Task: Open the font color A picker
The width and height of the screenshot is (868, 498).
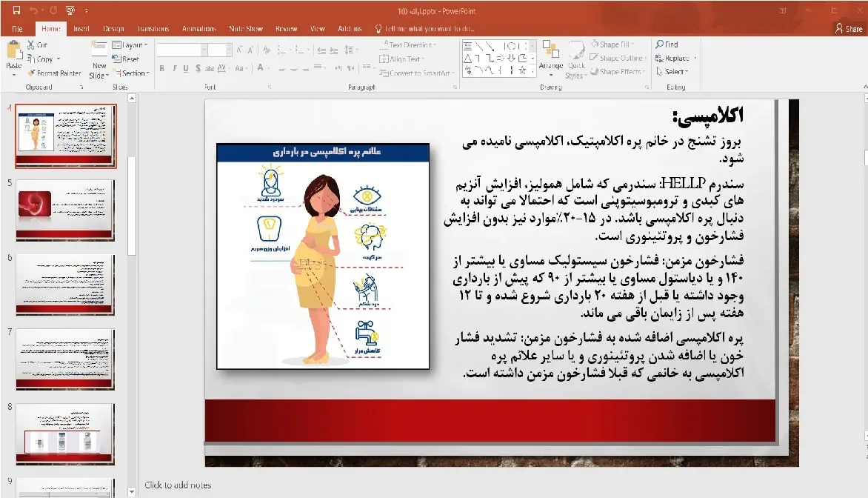Action: (260, 68)
